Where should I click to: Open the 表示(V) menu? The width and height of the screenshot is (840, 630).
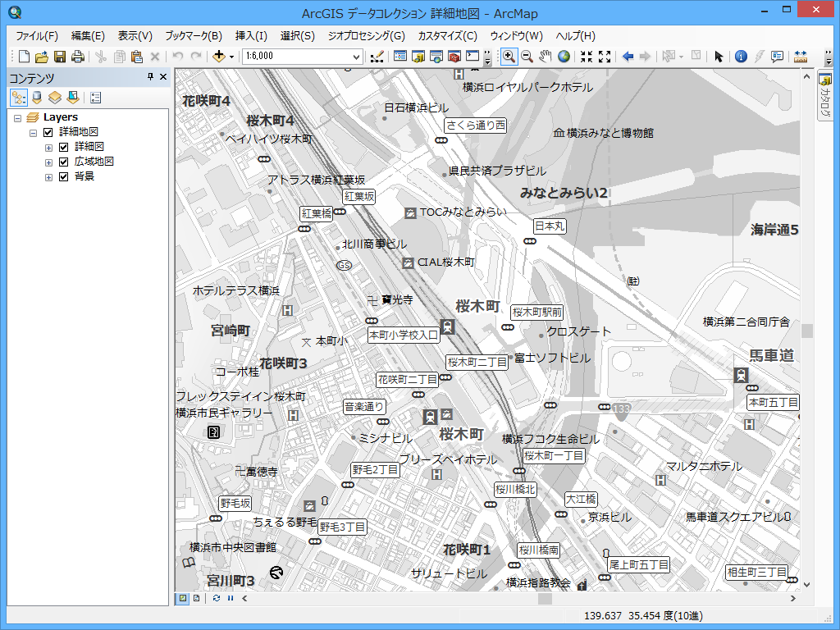135,36
